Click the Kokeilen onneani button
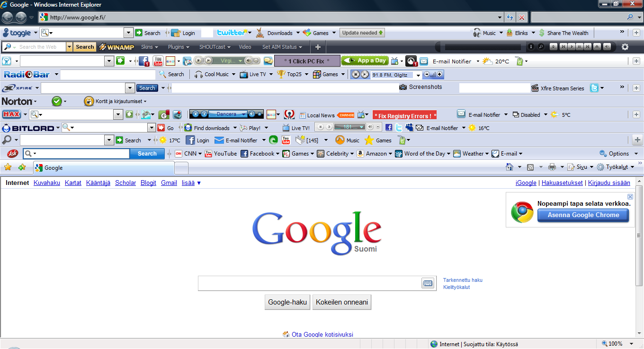 click(342, 302)
